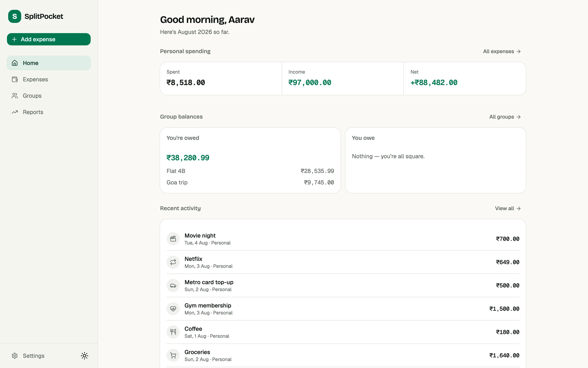This screenshot has width=588, height=368.
Task: Click the Groceries amount ₹1,640.00
Action: (x=504, y=356)
